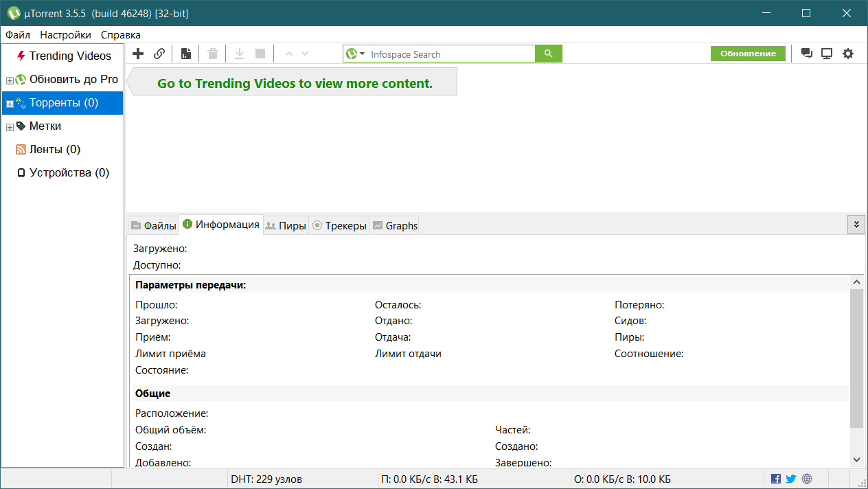Viewport: 868px width, 489px height.
Task: Select Торренты (0) in sidebar
Action: click(62, 102)
